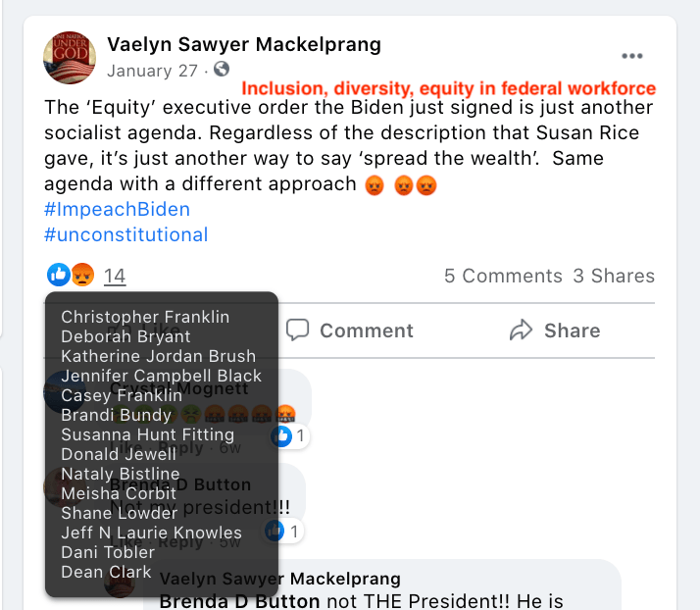Image resolution: width=700 pixels, height=610 pixels.
Task: Open the #unconstitutional hashtag
Action: (126, 234)
